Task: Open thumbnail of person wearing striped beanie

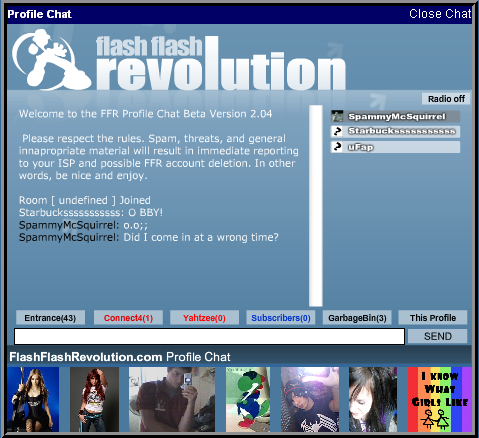Action: pos(310,399)
